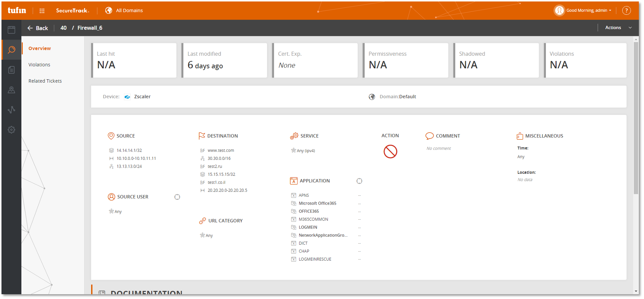
Task: Click the Permissiveness N/A card
Action: click(x=405, y=61)
